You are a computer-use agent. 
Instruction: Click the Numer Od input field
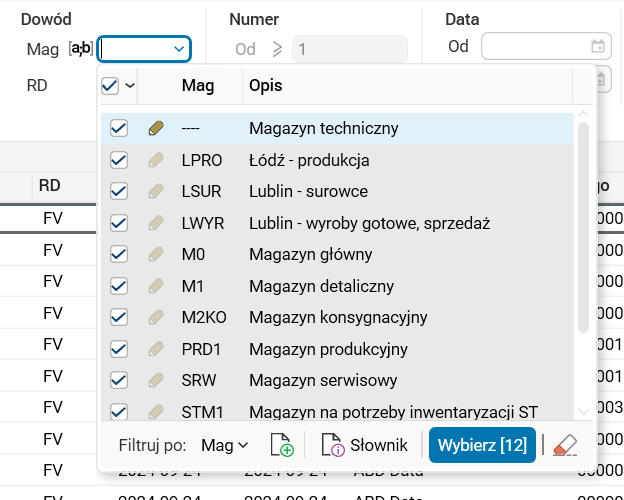(350, 47)
